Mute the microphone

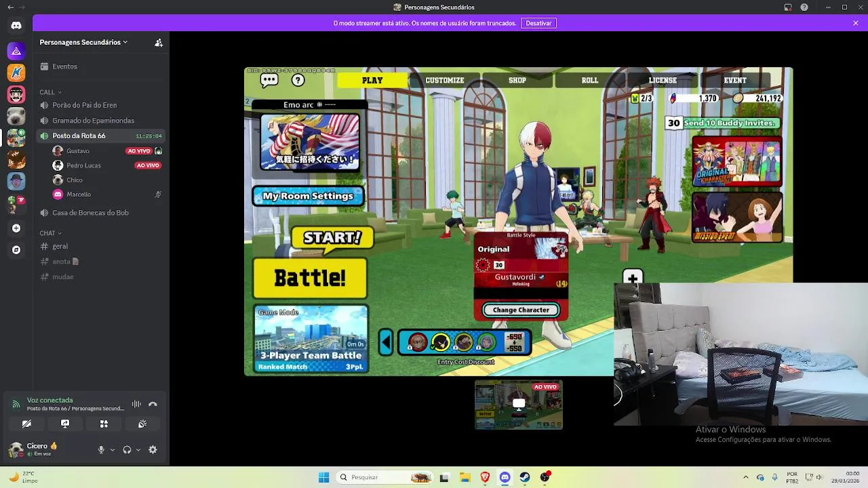tap(101, 449)
